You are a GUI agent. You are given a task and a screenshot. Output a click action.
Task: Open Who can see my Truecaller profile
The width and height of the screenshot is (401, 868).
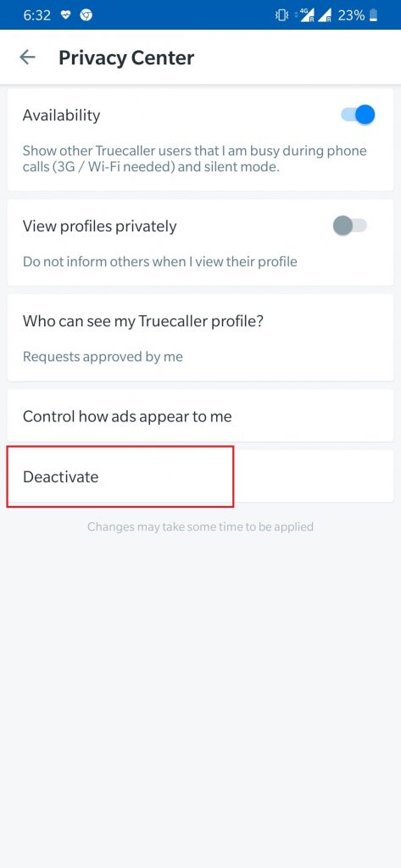point(200,337)
